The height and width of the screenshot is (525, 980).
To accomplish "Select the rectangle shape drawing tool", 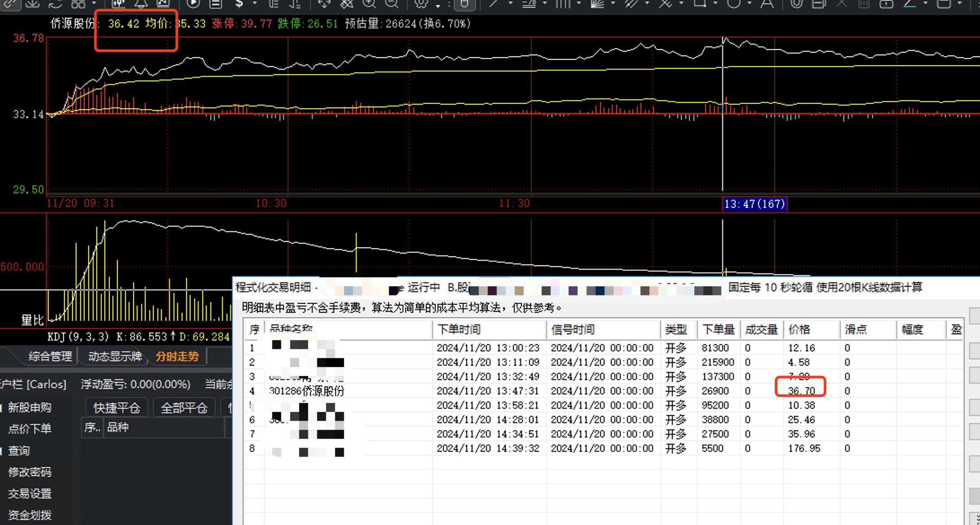I will pos(699,4).
